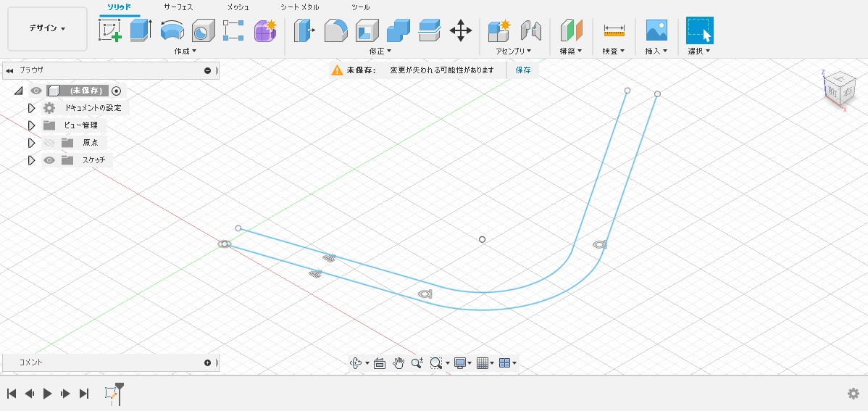Viewport: 868px width, 411px height.
Task: Click the Look At icon
Action: pos(380,363)
